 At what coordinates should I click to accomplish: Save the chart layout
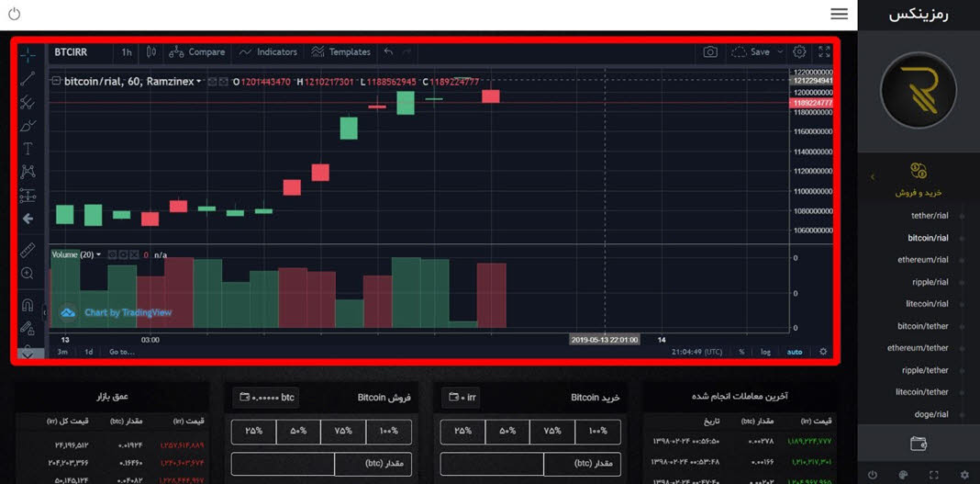(751, 52)
